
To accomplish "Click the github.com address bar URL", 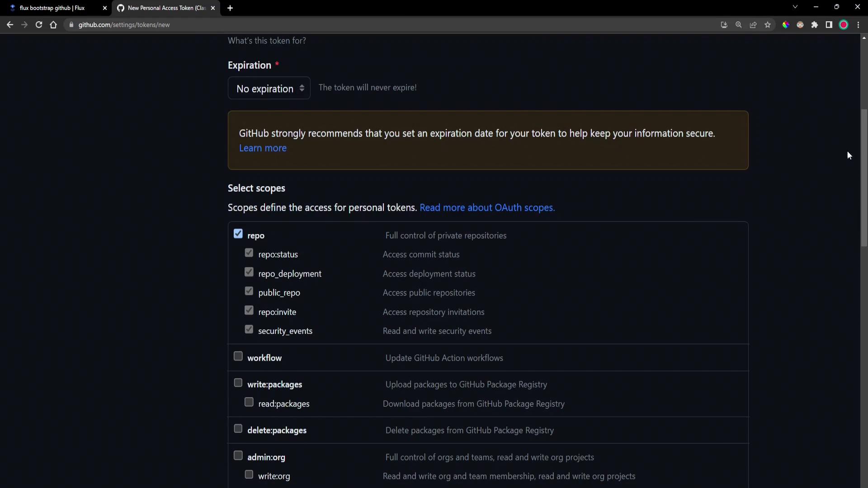I will click(124, 25).
